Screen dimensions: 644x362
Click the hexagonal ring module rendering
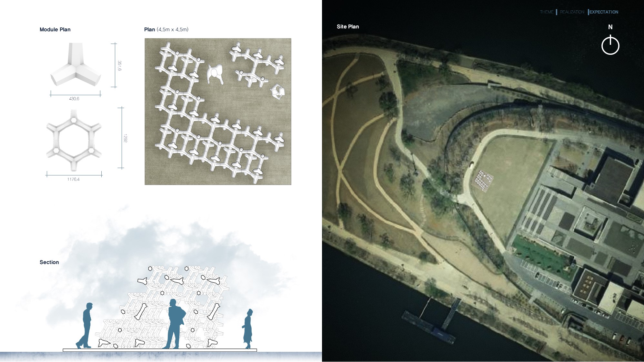coord(74,140)
